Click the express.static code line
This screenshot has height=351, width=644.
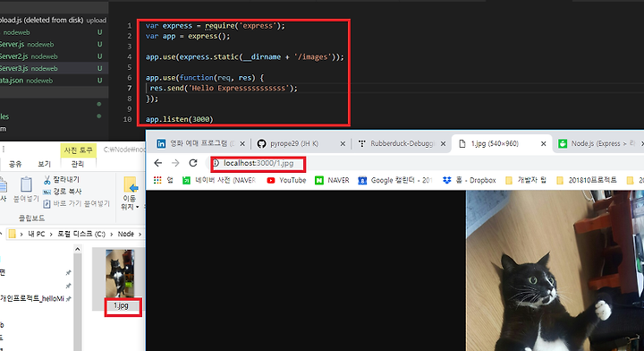[x=245, y=56]
